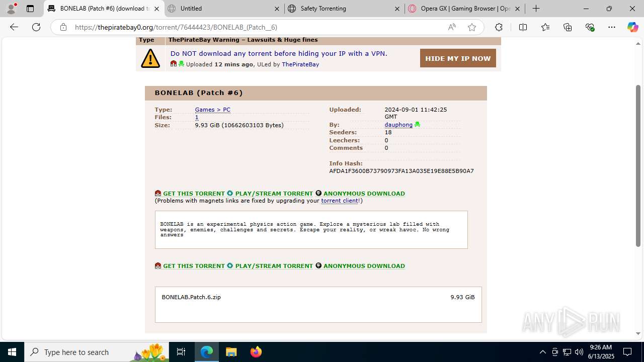Show hidden tray icons chevron
Screen dimensions: 644x362
pos(542,352)
